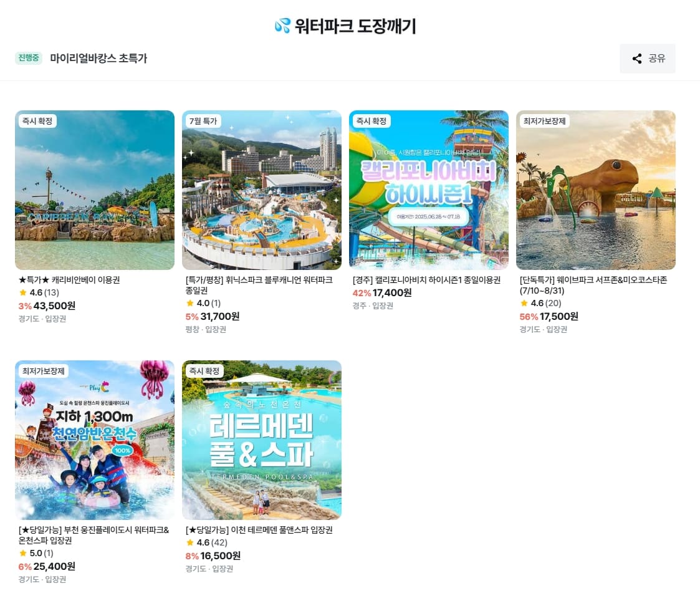Click the water splash icon in the title
Screen dimensions: 700x601
point(282,26)
